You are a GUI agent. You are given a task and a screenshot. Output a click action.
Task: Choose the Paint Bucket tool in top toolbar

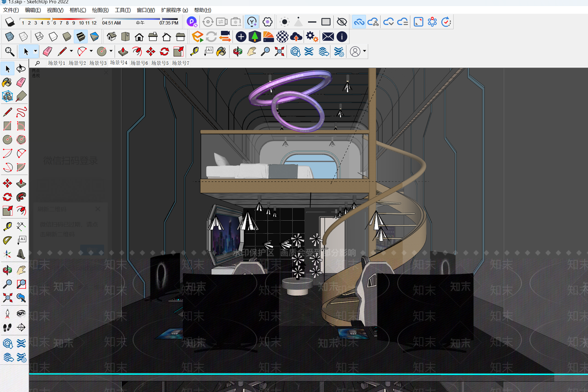[221, 51]
